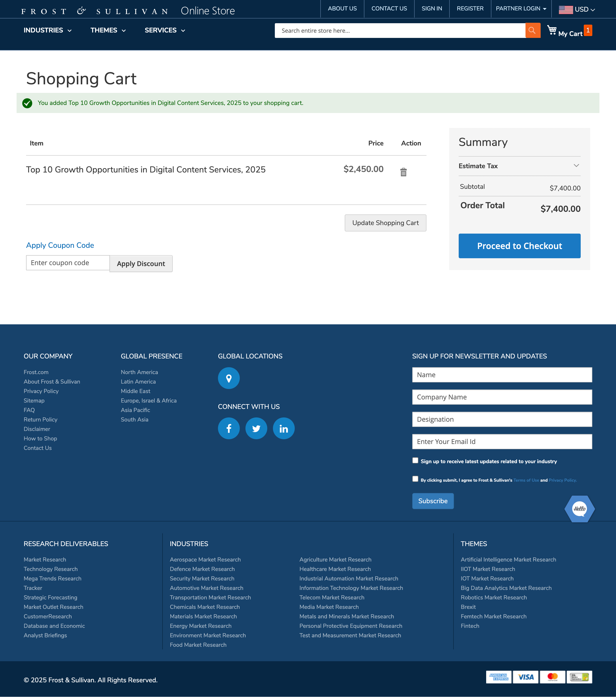The height and width of the screenshot is (697, 616).
Task: Expand the Estimate Tax section
Action: pyautogui.click(x=576, y=166)
